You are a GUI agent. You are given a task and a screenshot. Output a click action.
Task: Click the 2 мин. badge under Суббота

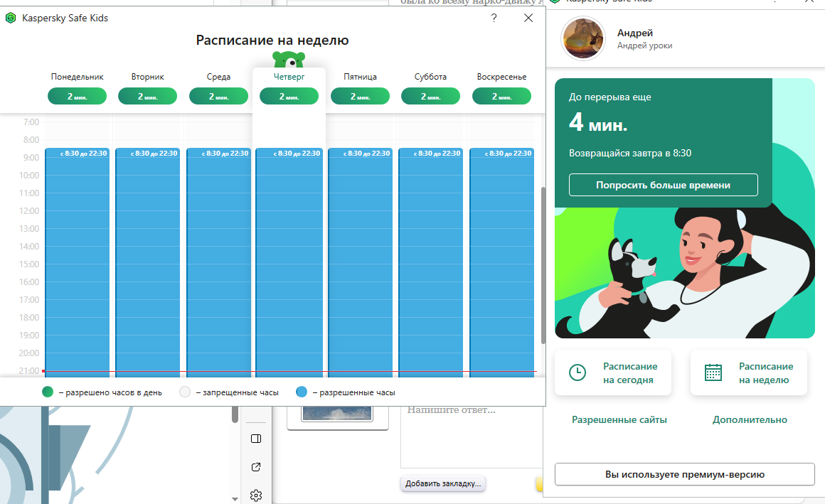[x=430, y=96]
